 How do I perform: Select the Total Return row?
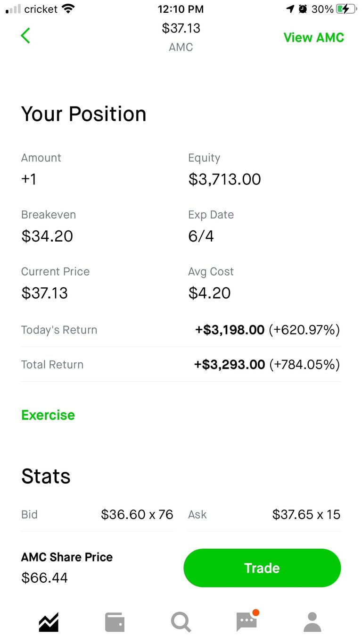click(181, 365)
